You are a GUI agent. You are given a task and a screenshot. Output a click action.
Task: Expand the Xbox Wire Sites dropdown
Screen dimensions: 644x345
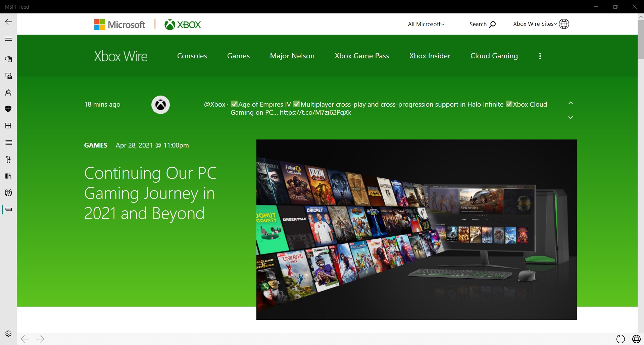(x=535, y=24)
